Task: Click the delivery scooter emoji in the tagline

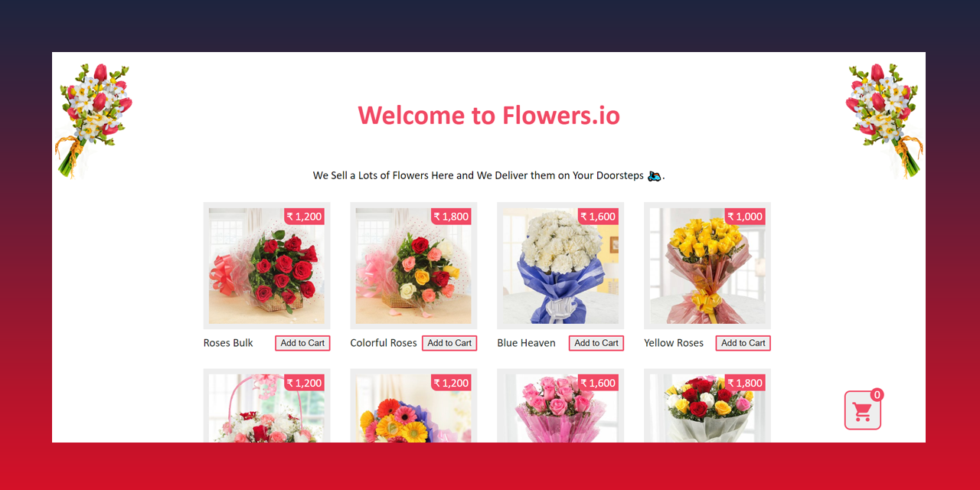Action: 654,175
